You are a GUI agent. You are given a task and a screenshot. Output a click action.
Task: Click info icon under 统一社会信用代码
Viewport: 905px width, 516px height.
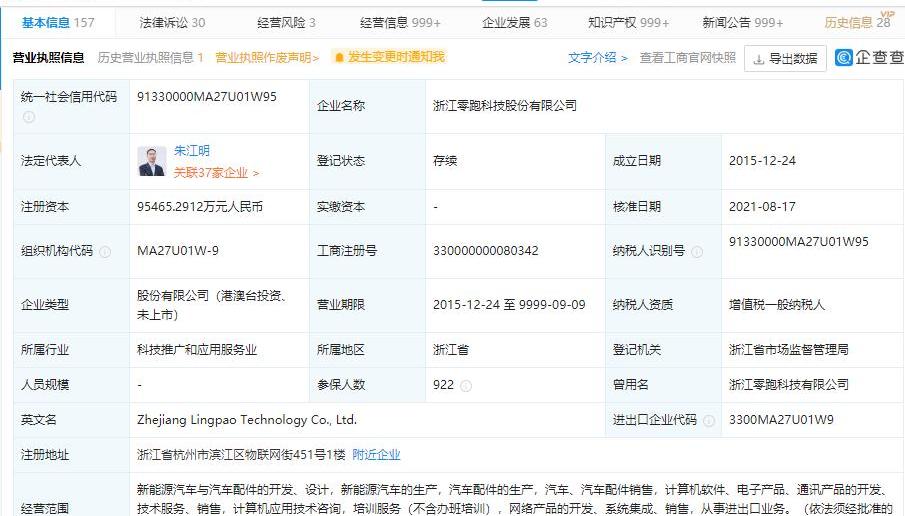[x=28, y=117]
